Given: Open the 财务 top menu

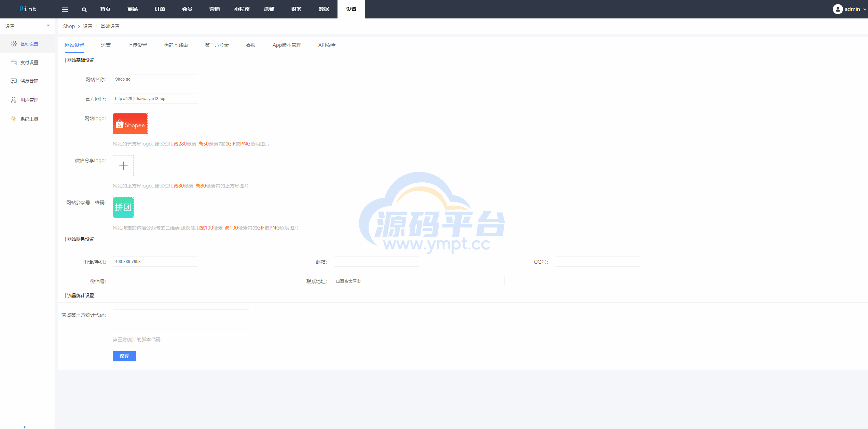Looking at the screenshot, I should click(x=297, y=9).
